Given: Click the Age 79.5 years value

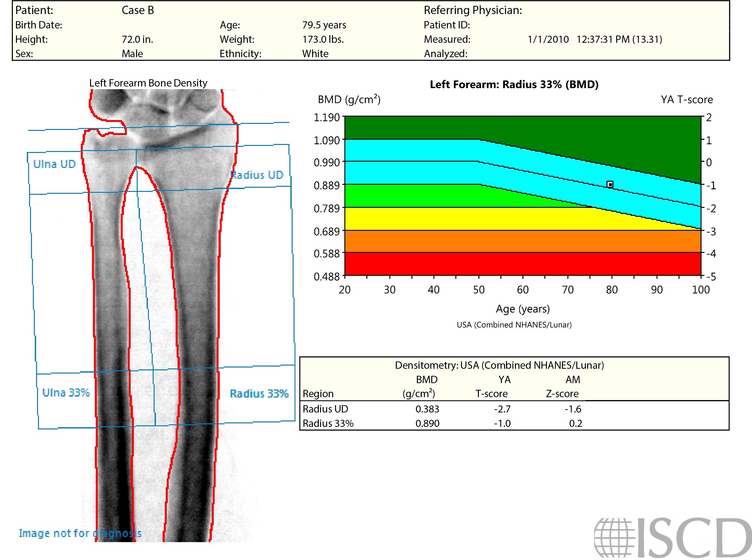Looking at the screenshot, I should coord(324,25).
